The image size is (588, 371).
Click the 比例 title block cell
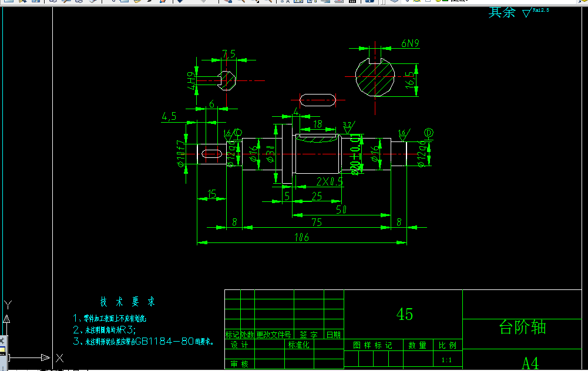point(448,345)
